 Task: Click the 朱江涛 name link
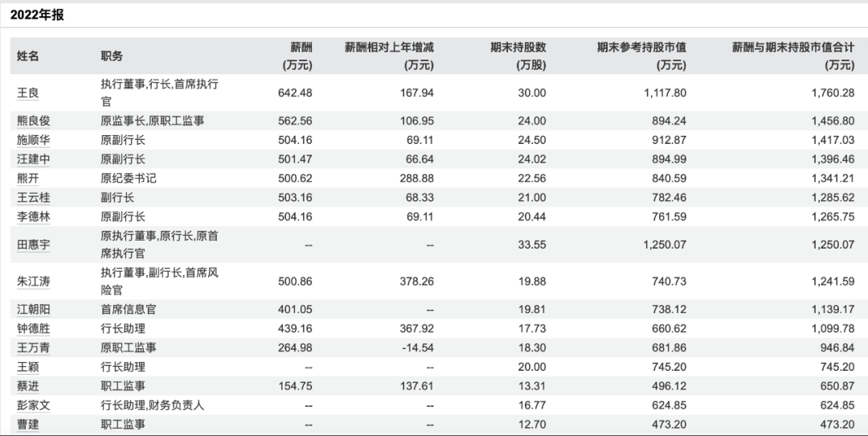tap(34, 282)
